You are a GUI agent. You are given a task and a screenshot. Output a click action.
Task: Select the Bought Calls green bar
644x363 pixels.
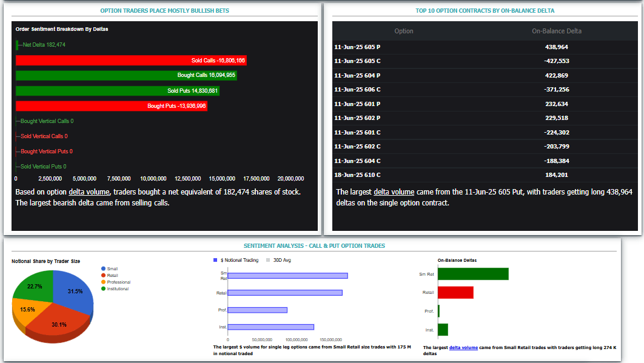point(126,75)
